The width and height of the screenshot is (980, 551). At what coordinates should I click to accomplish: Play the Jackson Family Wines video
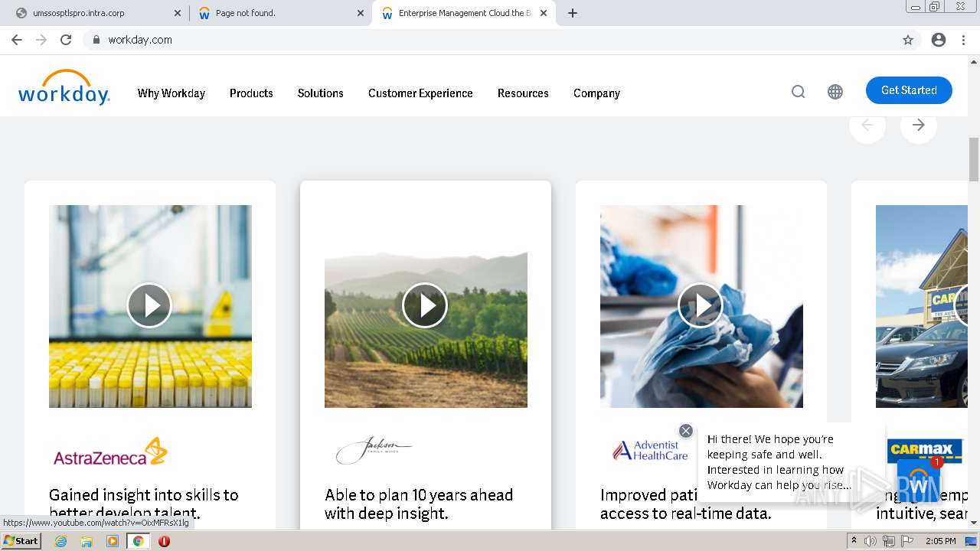pos(425,305)
